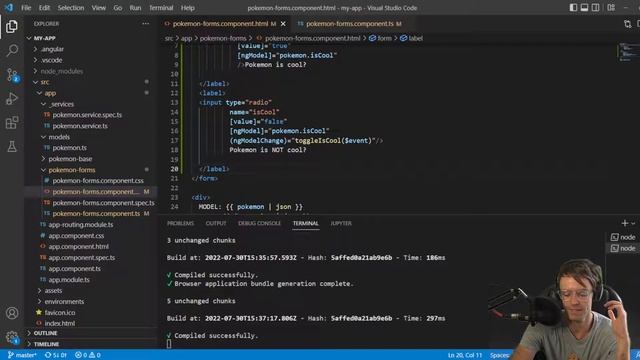The image size is (640, 360).
Task: Open the Accounts icon
Action: (12, 313)
